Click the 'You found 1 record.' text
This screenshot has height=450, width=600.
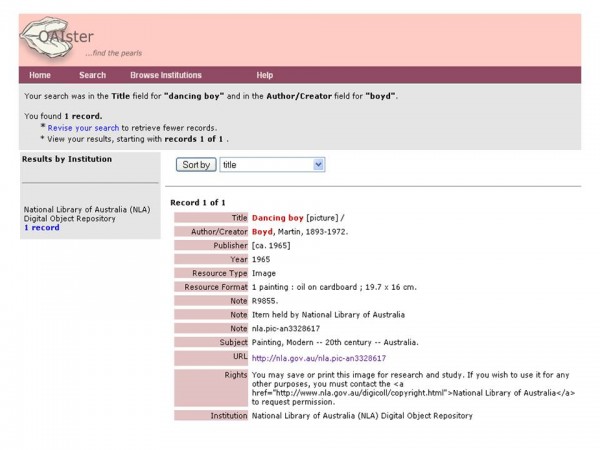click(63, 116)
